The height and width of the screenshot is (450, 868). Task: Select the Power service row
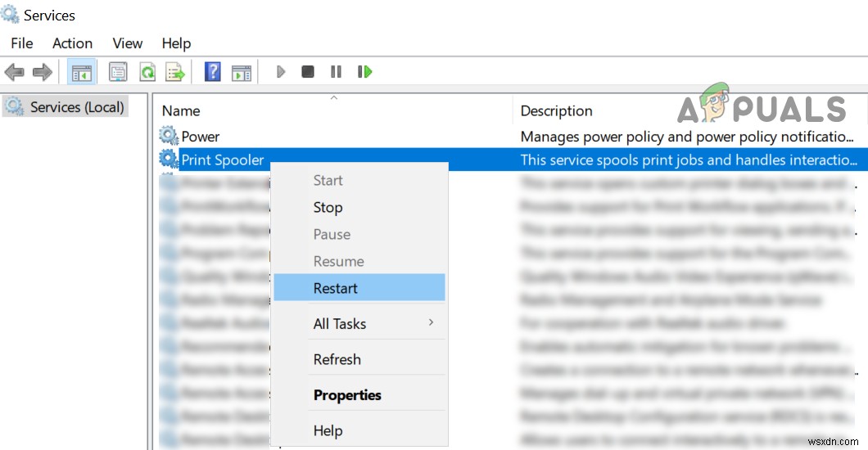tap(512, 136)
